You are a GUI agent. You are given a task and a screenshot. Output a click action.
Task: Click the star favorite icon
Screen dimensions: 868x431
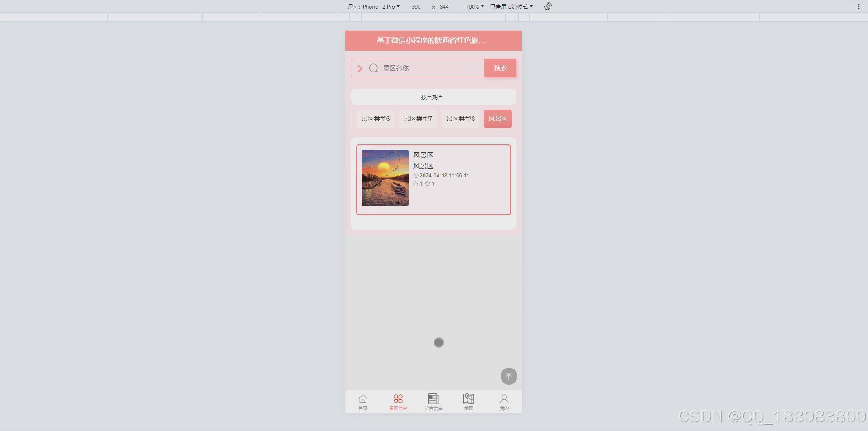427,184
